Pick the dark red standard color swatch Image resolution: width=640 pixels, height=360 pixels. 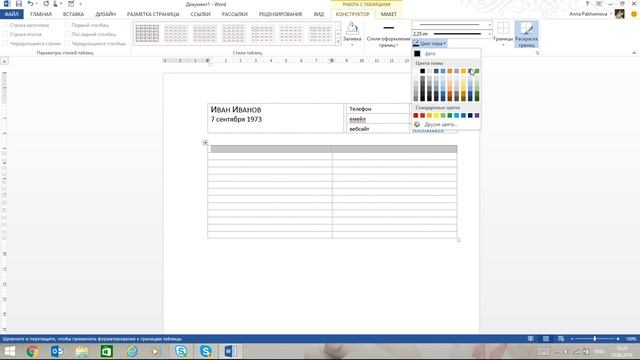(x=416, y=116)
